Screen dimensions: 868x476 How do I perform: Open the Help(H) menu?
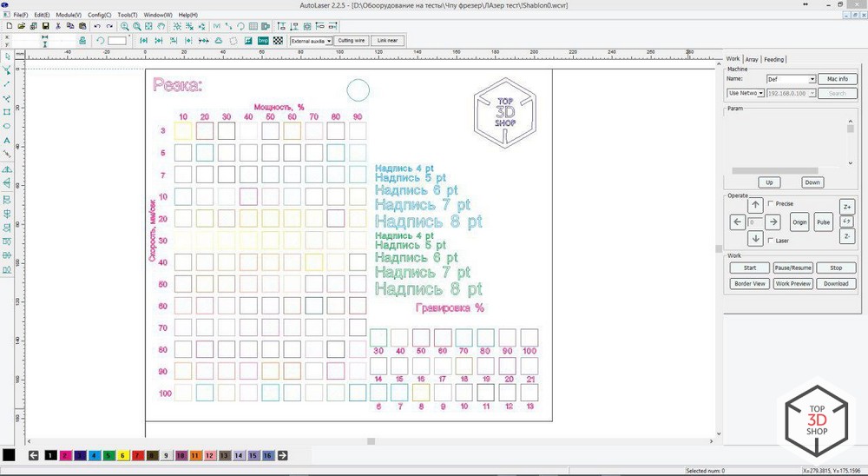point(188,15)
